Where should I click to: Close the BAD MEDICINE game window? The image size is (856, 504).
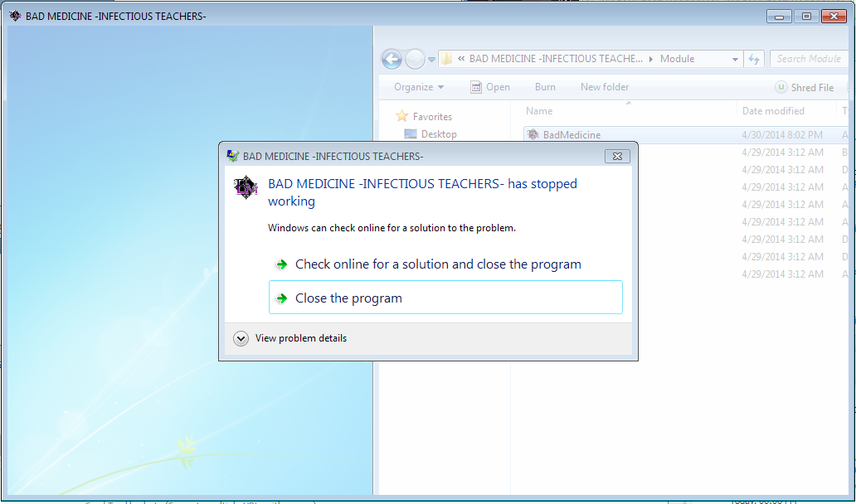pos(834,17)
